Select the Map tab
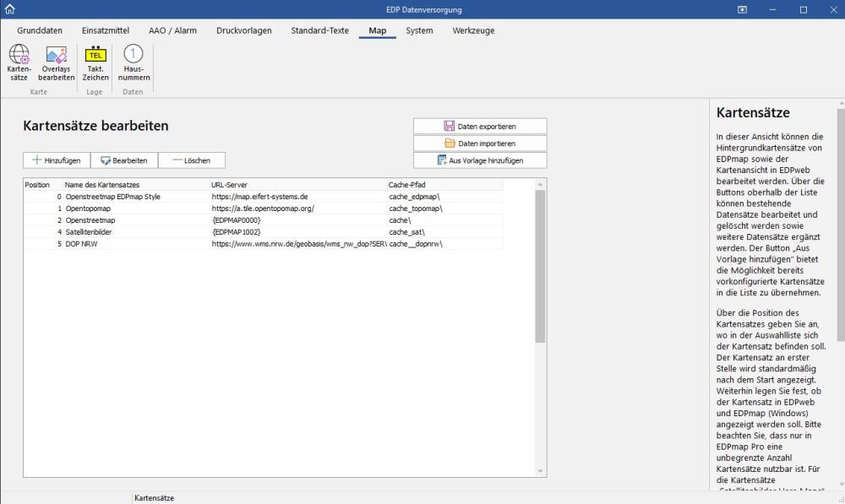 [x=377, y=30]
